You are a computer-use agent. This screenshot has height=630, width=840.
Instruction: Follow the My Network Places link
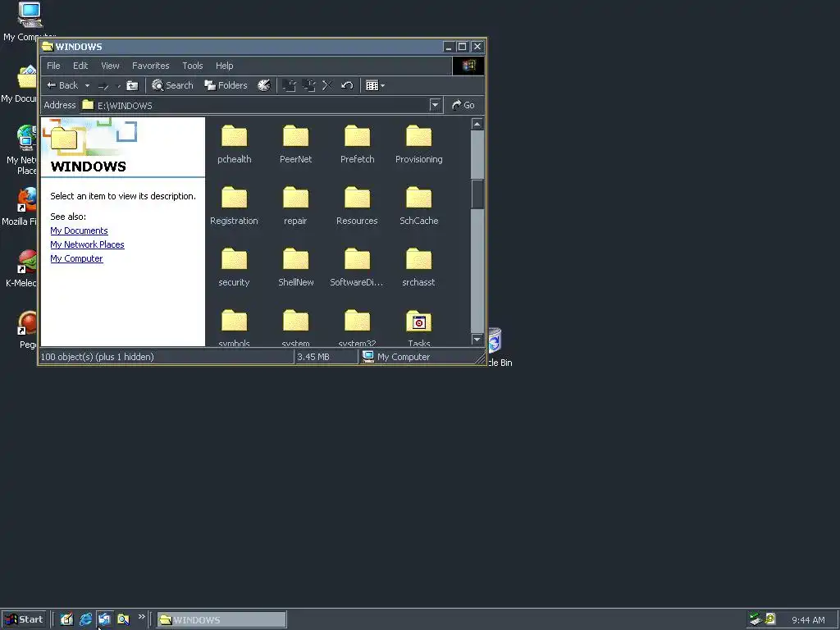coord(87,244)
